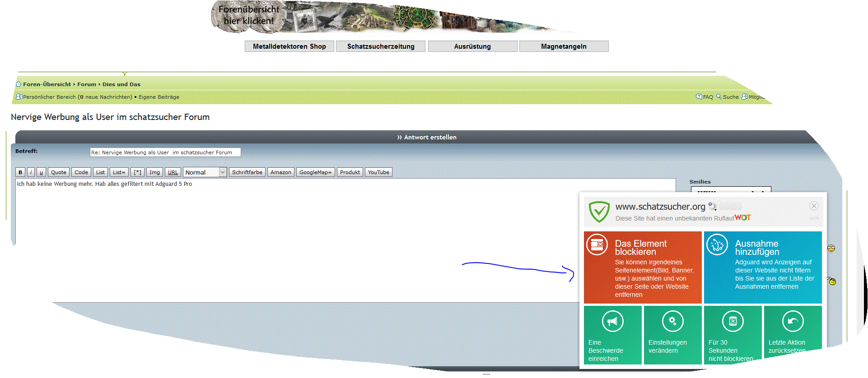868x378 pixels.
Task: Click the hourglass 30-seconds pause icon
Action: [x=733, y=321]
